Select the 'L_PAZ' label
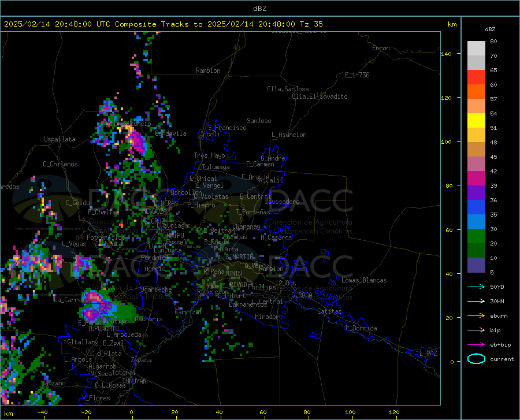520x420 pixels. point(428,354)
